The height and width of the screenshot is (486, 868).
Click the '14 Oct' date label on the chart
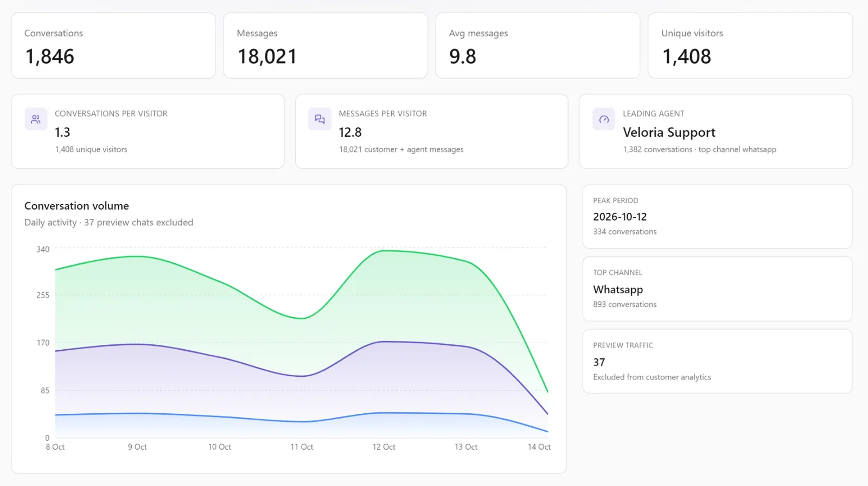539,447
